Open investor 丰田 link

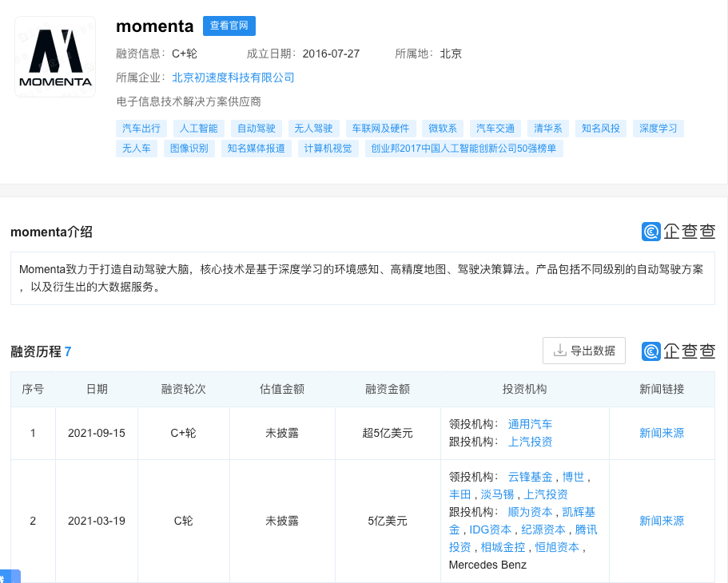point(460,495)
